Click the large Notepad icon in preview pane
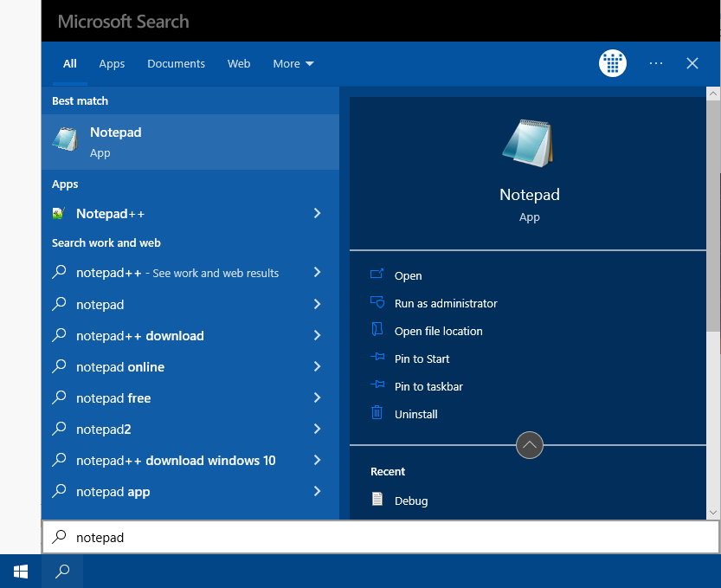This screenshot has height=588, width=721. click(528, 143)
